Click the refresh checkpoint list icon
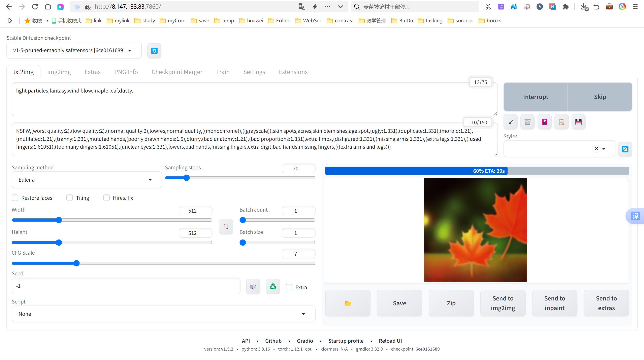The width and height of the screenshot is (644, 360). (154, 51)
